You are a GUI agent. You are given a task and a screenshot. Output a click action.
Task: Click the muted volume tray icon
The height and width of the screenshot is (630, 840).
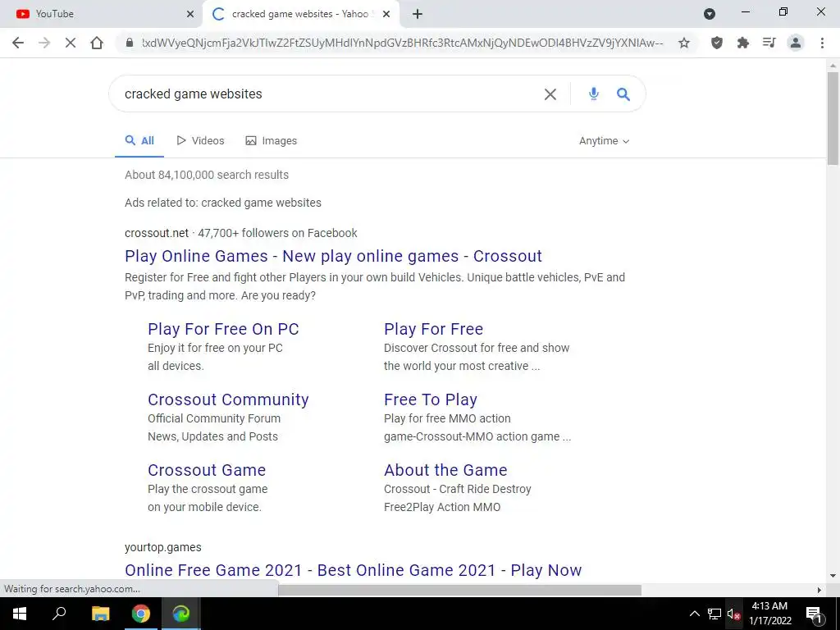click(733, 614)
